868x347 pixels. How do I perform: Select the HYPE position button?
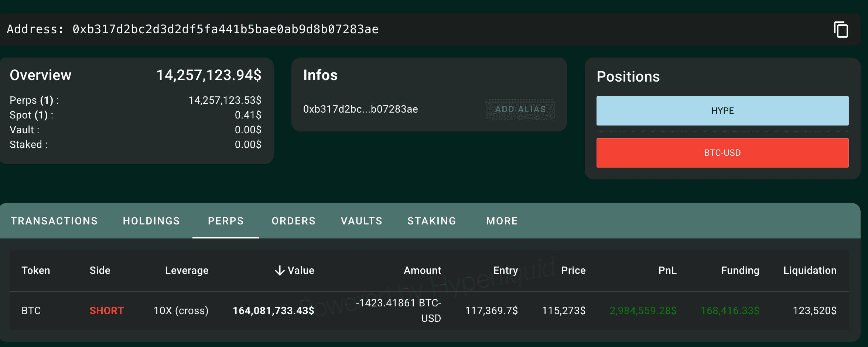[722, 111]
